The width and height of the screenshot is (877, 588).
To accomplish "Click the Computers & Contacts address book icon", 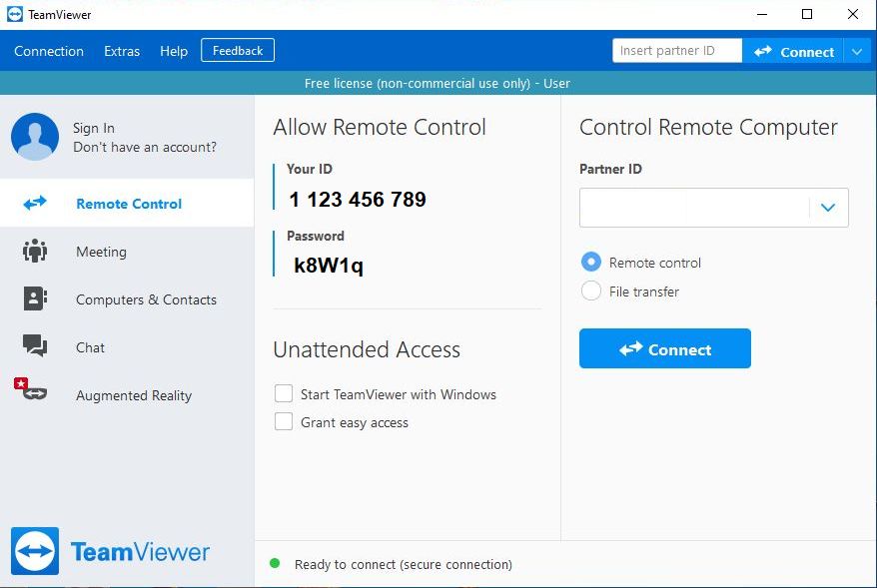I will [35, 299].
